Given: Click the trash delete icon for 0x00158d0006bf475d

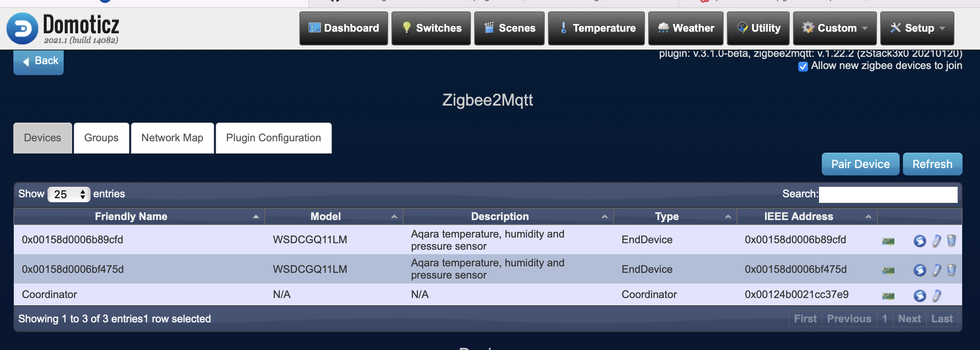Looking at the screenshot, I should (x=951, y=270).
